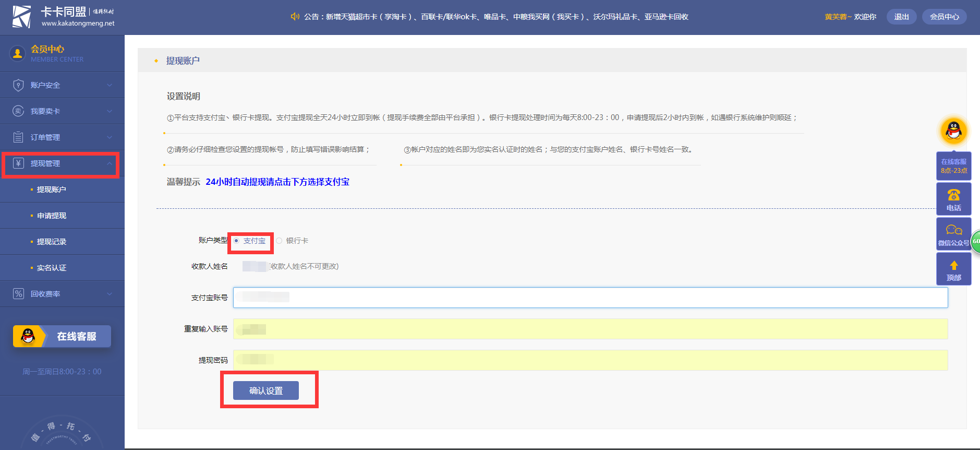Expand the 账户安全 menu chevron
The width and height of the screenshot is (980, 450).
[x=110, y=85]
